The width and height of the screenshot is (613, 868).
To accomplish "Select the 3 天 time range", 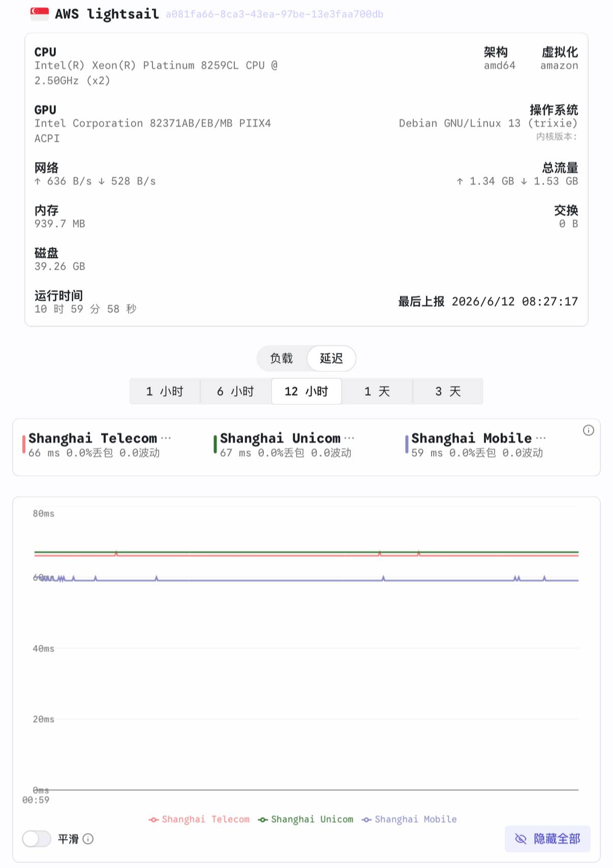I will [448, 392].
